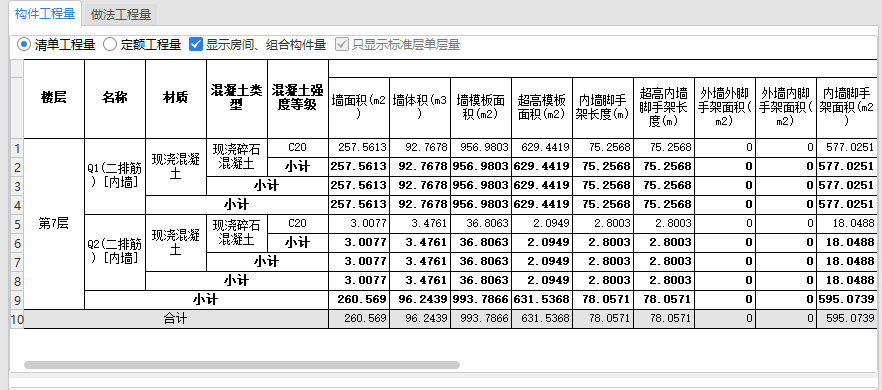Click the 外墙内脚手架面积(m2) header

tap(785, 108)
